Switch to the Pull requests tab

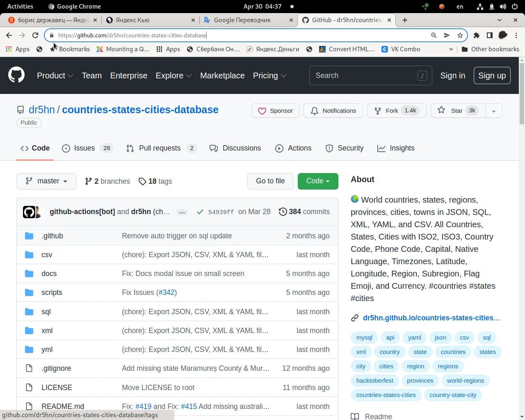161,148
